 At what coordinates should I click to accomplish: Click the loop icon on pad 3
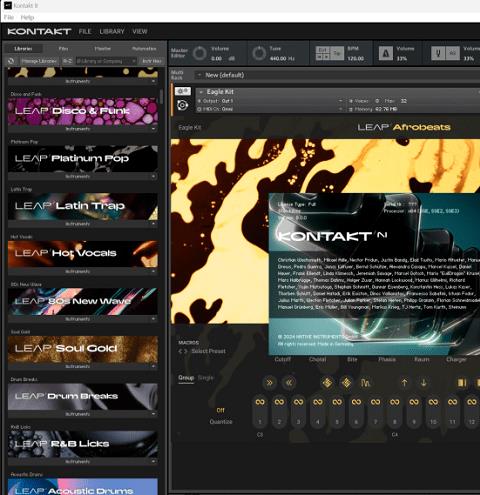pyautogui.click(x=298, y=402)
